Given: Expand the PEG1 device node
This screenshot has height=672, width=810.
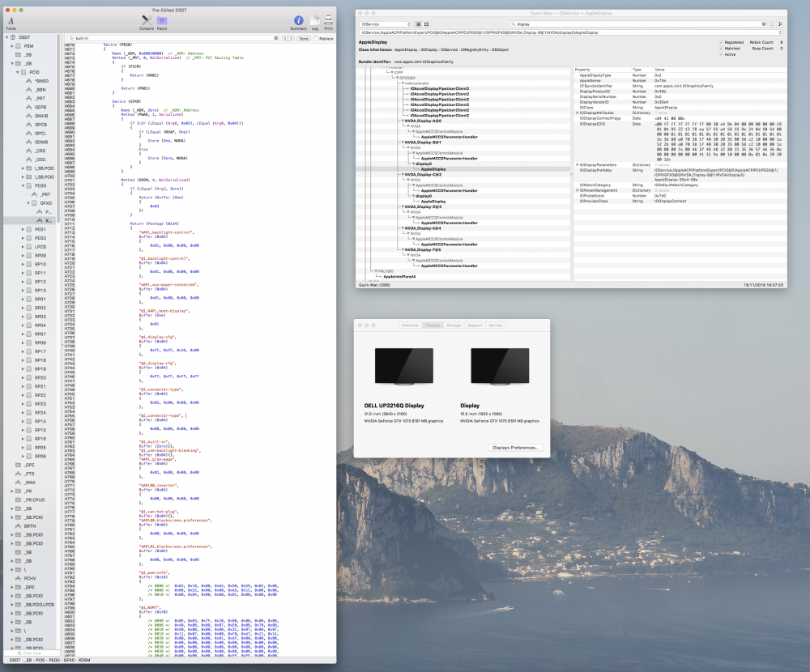Looking at the screenshot, I should [23, 229].
